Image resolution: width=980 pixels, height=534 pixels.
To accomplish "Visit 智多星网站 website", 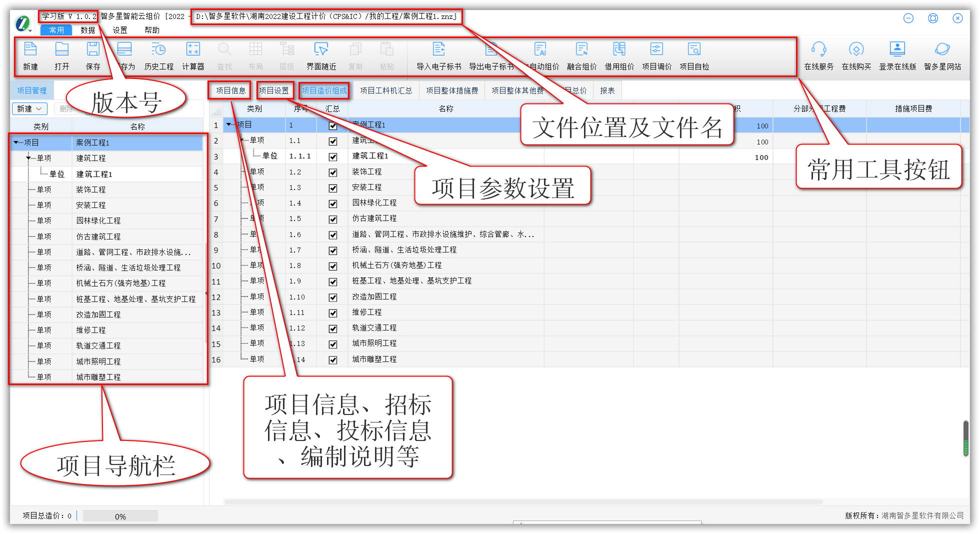I will click(x=944, y=55).
